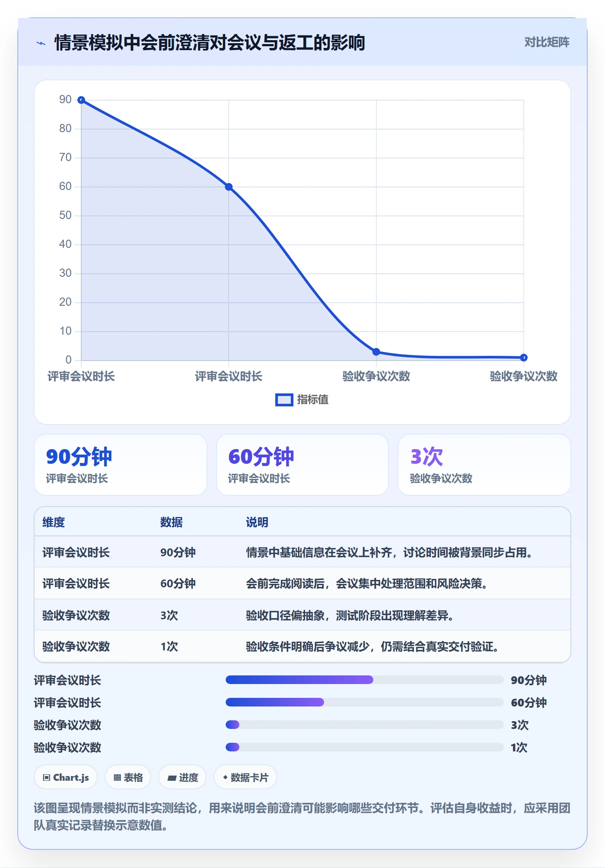The width and height of the screenshot is (605, 868).
Task: Click the 90分钟 cell in the table's 数据 column
Action: [178, 553]
